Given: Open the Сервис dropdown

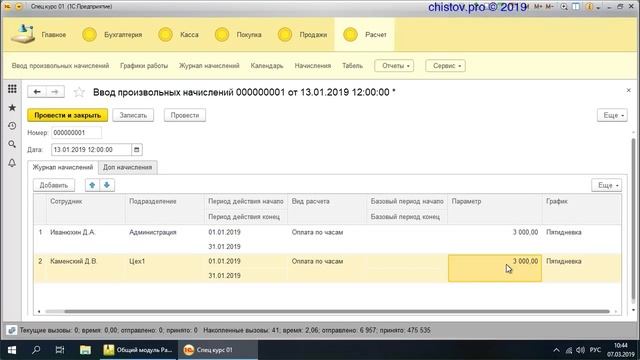Looking at the screenshot, I should (445, 66).
